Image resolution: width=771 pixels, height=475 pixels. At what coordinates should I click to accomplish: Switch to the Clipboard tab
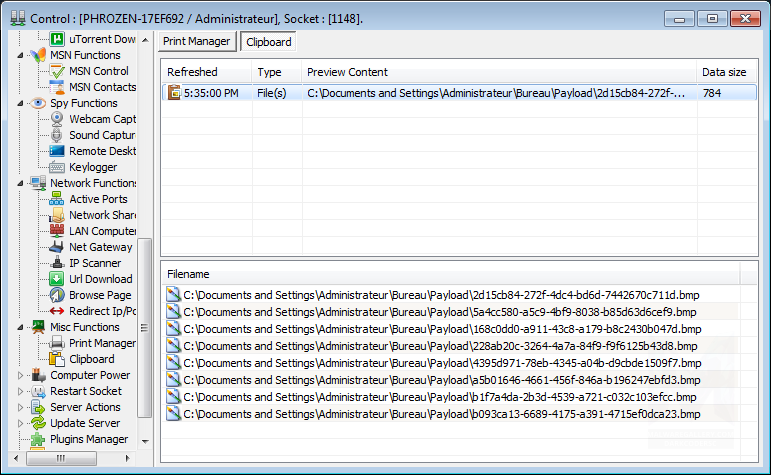click(267, 42)
